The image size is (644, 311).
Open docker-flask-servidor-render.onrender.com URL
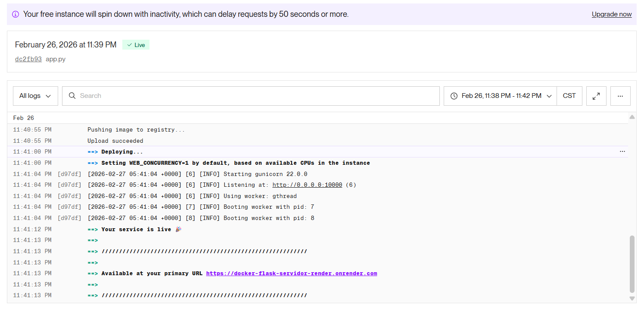pos(292,273)
